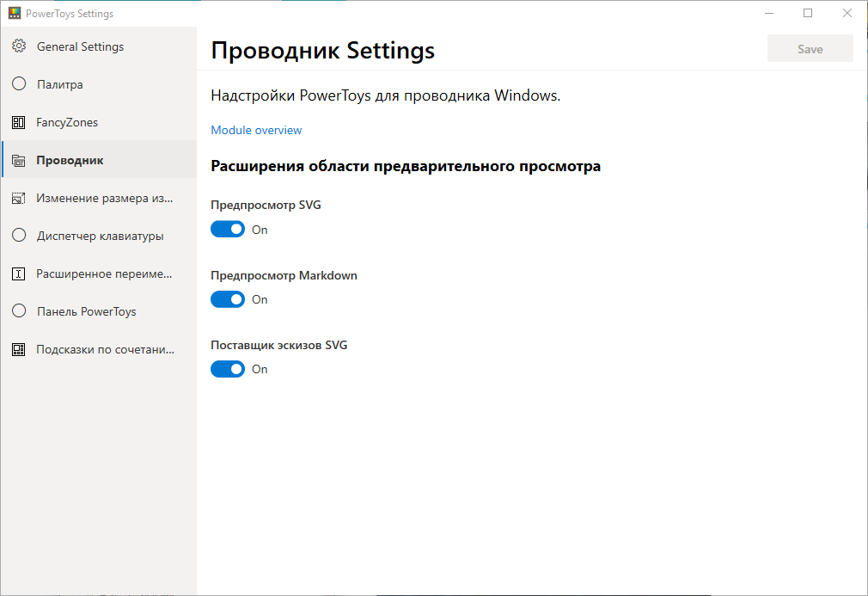The width and height of the screenshot is (868, 596).
Task: Click the rename tool sidebar icon
Action: (19, 273)
